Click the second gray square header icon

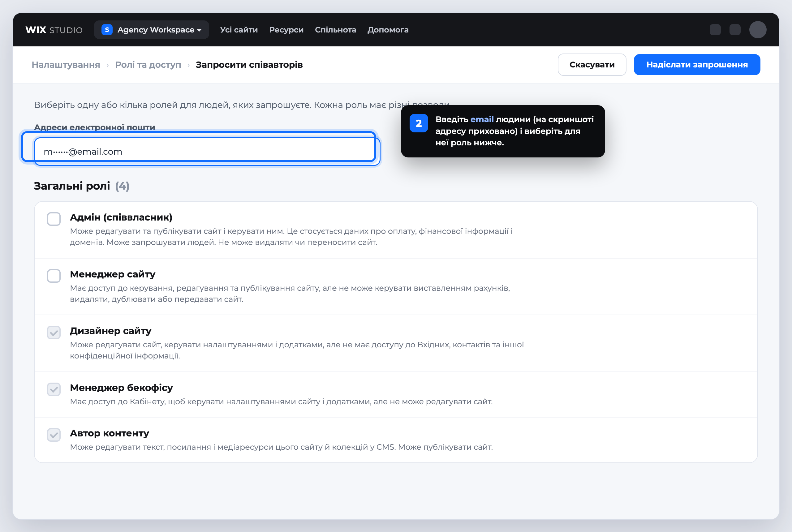735,30
